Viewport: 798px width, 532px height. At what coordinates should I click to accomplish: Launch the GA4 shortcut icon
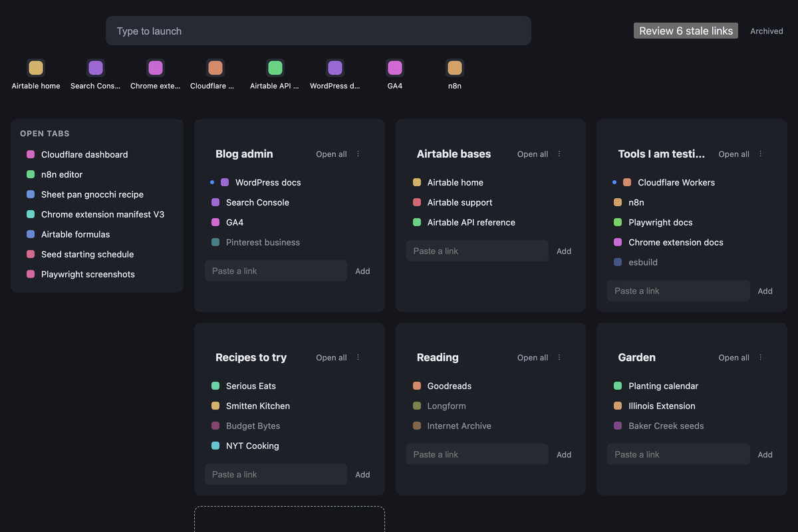(x=395, y=68)
